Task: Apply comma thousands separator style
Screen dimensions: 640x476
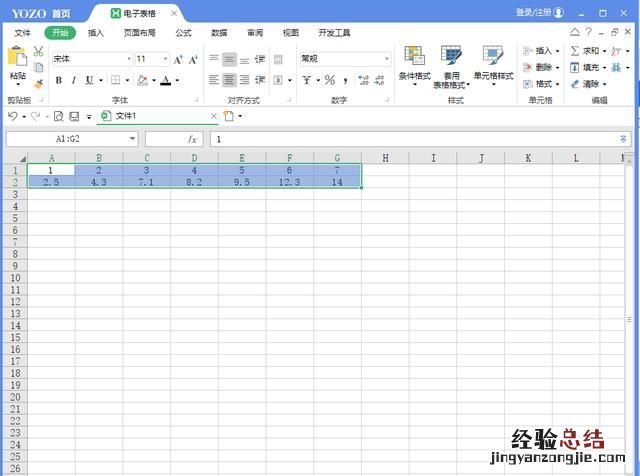Action: pos(345,80)
